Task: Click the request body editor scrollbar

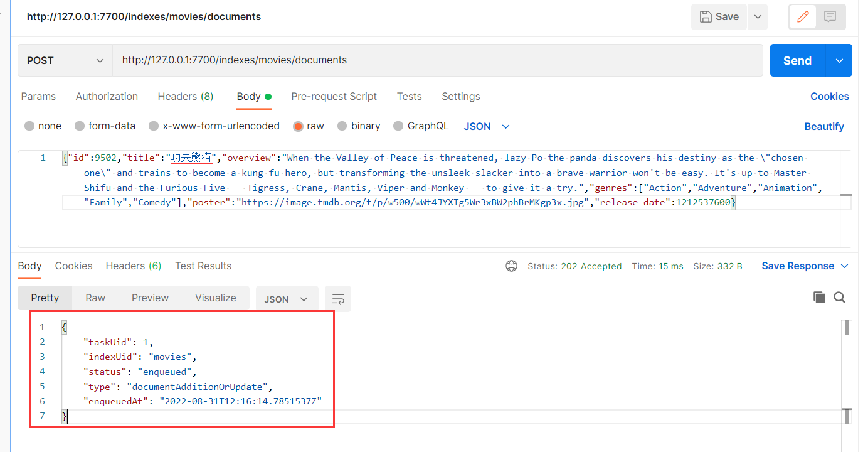Action: [845, 199]
